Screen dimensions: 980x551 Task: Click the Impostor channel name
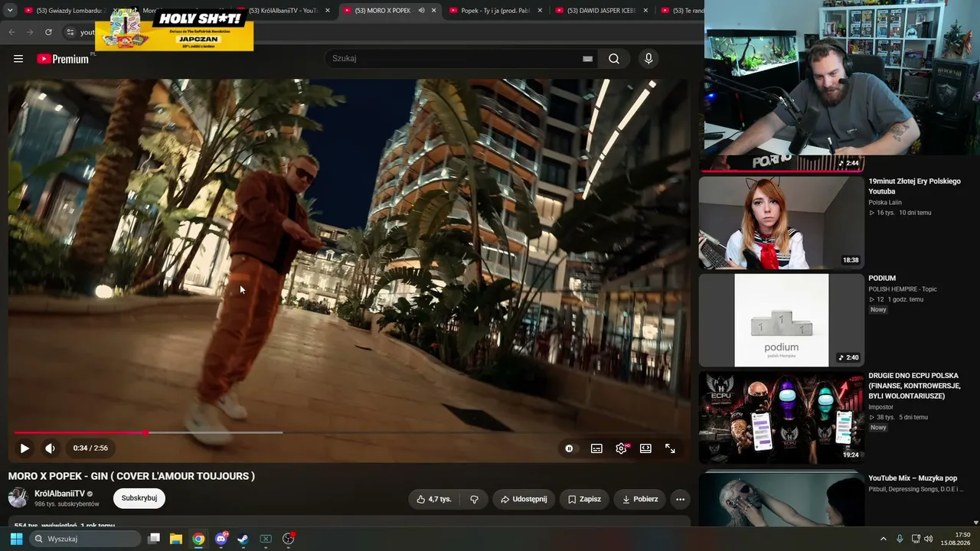click(x=881, y=407)
